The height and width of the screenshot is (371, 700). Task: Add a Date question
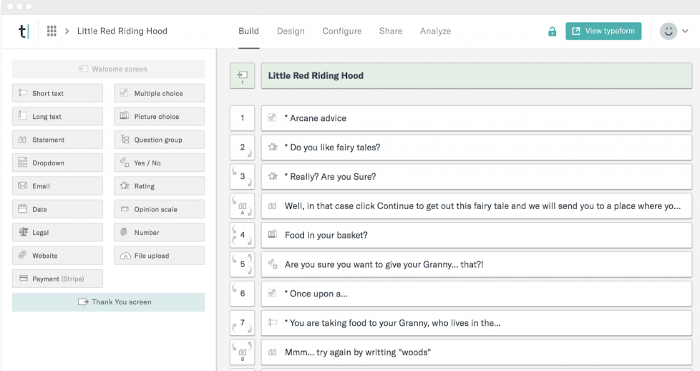tap(57, 209)
